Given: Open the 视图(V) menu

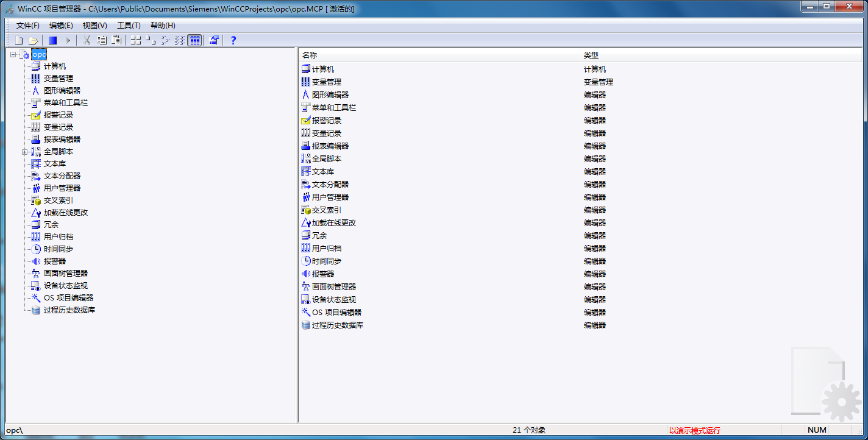Looking at the screenshot, I should (94, 26).
